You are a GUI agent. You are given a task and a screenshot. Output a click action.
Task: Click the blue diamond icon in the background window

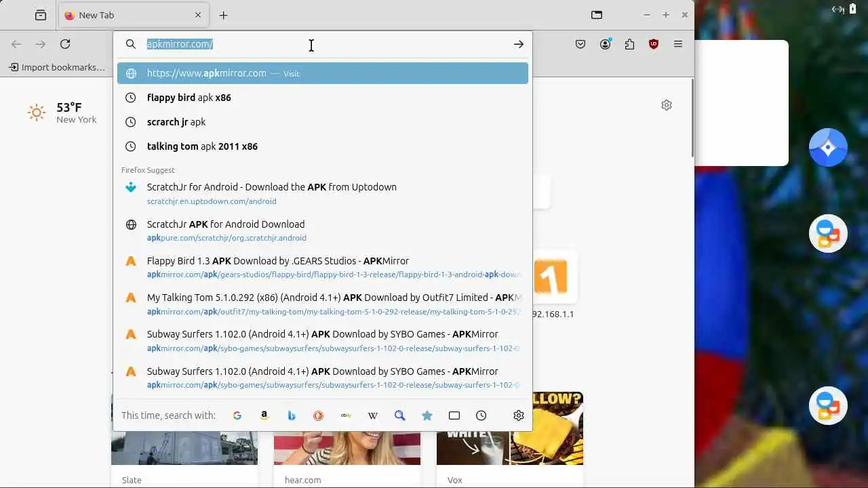click(x=828, y=147)
